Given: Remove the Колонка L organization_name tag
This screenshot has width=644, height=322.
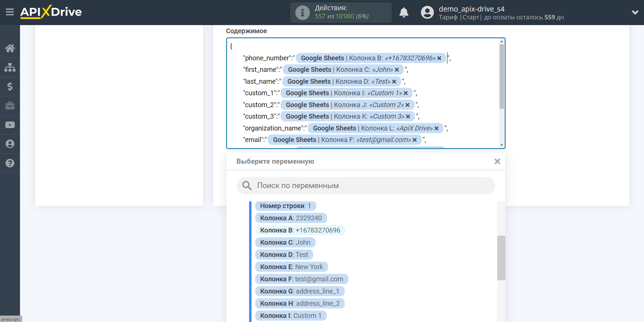Looking at the screenshot, I should click(x=437, y=128).
